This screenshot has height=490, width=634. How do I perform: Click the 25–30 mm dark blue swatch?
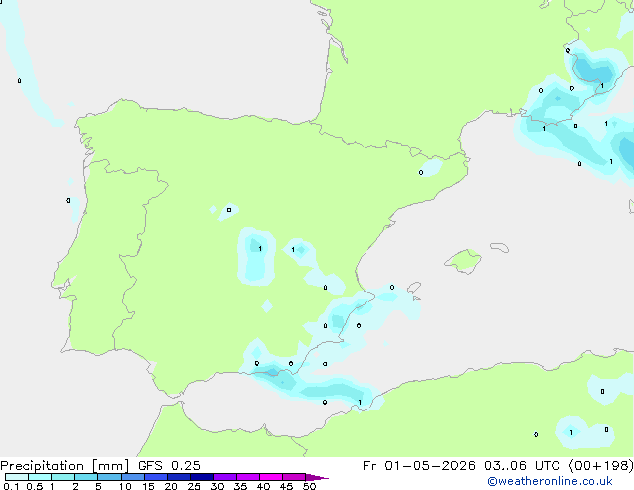[x=202, y=477]
